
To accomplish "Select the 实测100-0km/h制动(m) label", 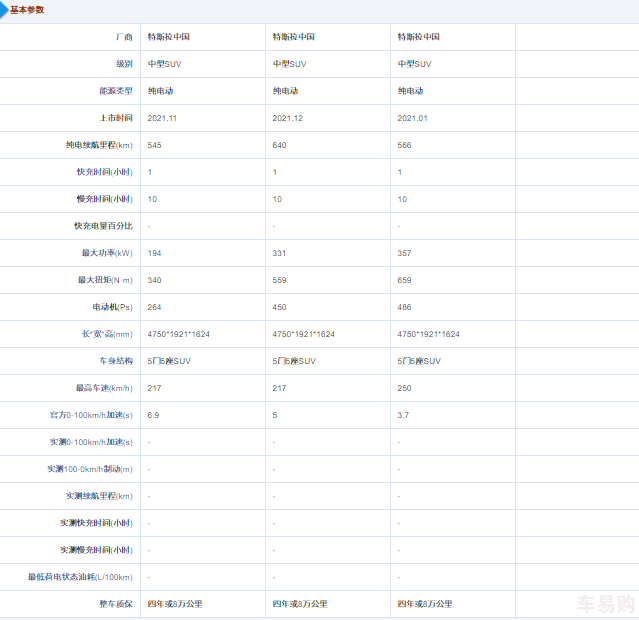I will point(90,469).
